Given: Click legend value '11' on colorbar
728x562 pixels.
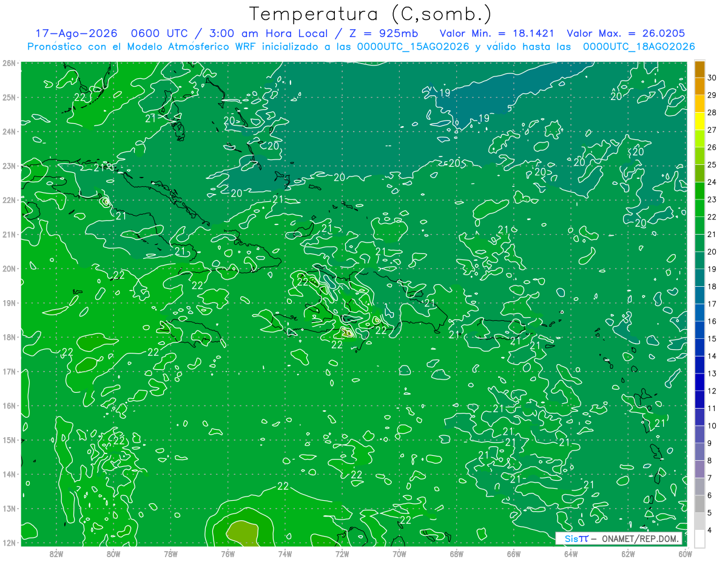Looking at the screenshot, I should click(x=712, y=408).
